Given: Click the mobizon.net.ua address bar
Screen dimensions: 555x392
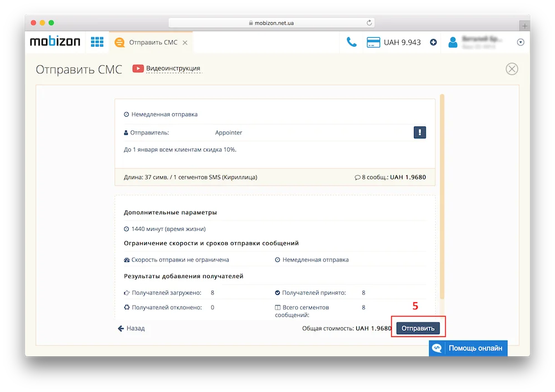Looking at the screenshot, I should pos(271,23).
